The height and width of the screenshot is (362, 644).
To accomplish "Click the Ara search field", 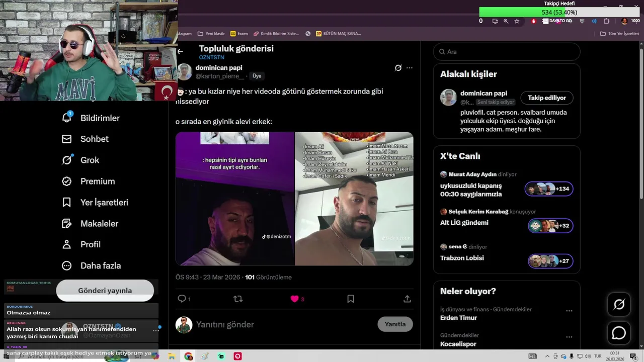I will pos(507,52).
